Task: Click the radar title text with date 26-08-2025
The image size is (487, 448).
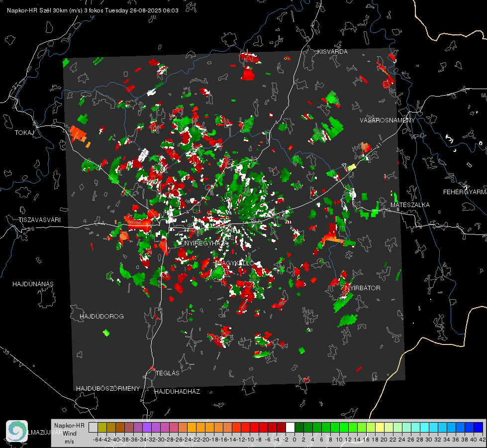Action: (93, 10)
